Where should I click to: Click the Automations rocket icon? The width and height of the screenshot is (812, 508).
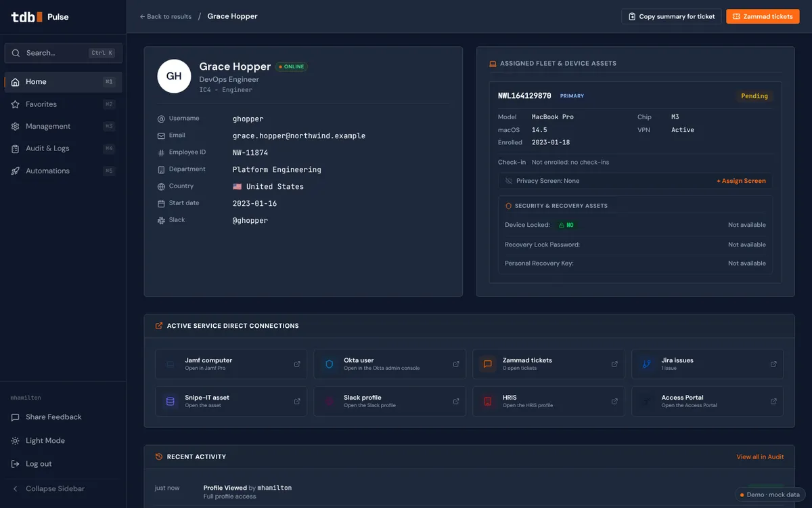[15, 171]
